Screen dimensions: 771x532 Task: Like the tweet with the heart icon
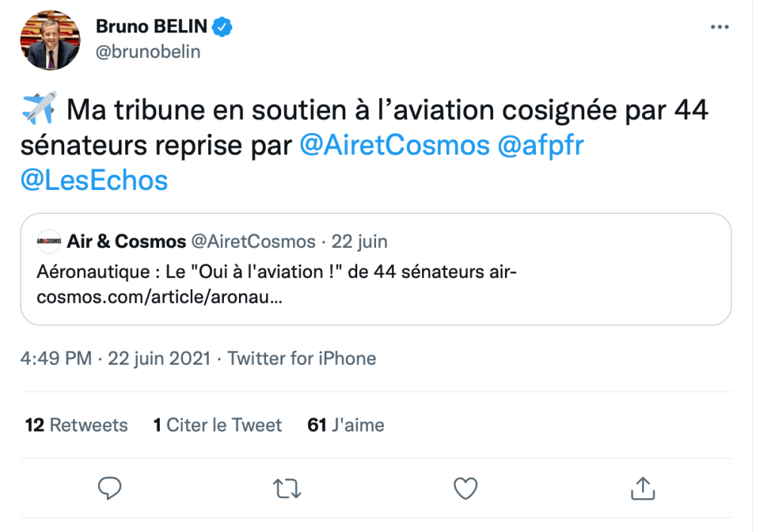[465, 488]
